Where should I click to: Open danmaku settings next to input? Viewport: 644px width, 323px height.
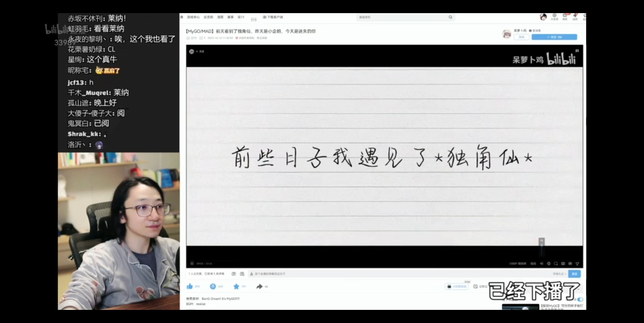coord(242,274)
